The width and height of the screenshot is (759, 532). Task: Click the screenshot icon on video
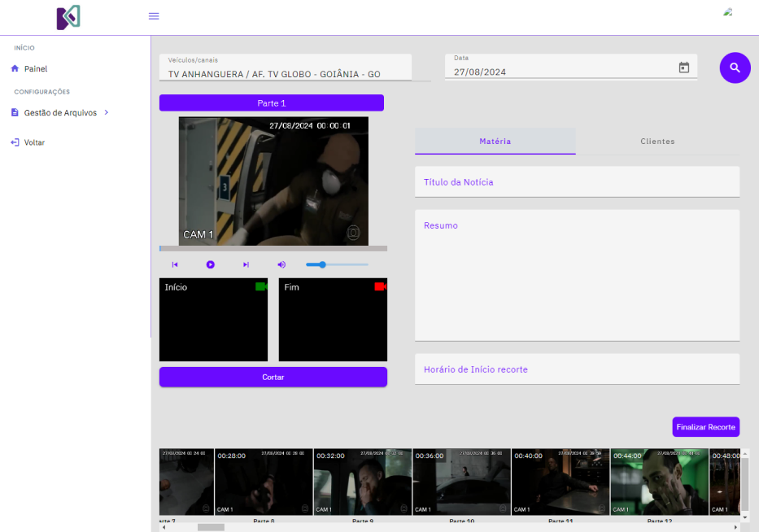353,233
